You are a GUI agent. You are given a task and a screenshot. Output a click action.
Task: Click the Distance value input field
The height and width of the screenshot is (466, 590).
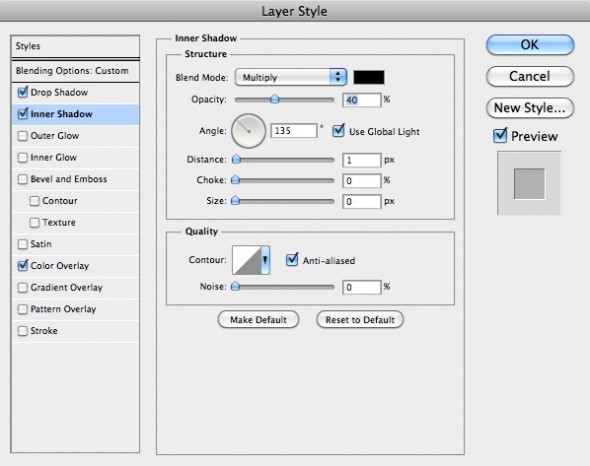362,160
